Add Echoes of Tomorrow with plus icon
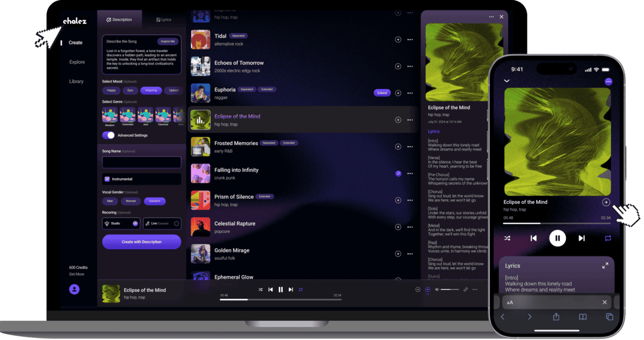 click(398, 66)
